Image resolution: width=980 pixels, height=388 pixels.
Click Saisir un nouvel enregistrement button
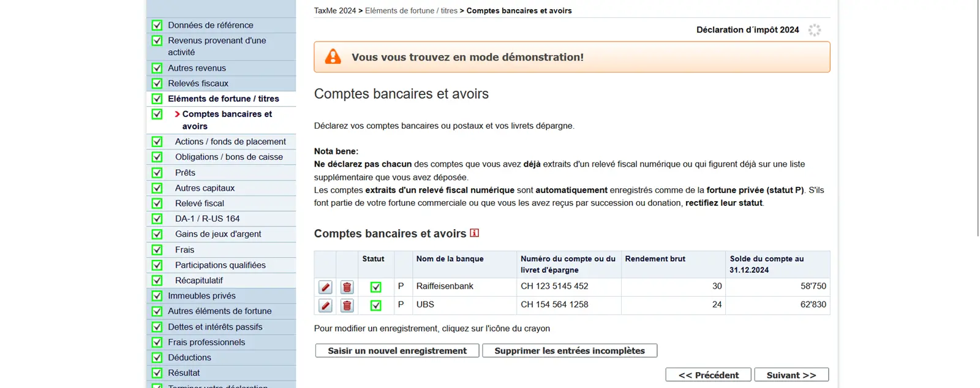397,351
